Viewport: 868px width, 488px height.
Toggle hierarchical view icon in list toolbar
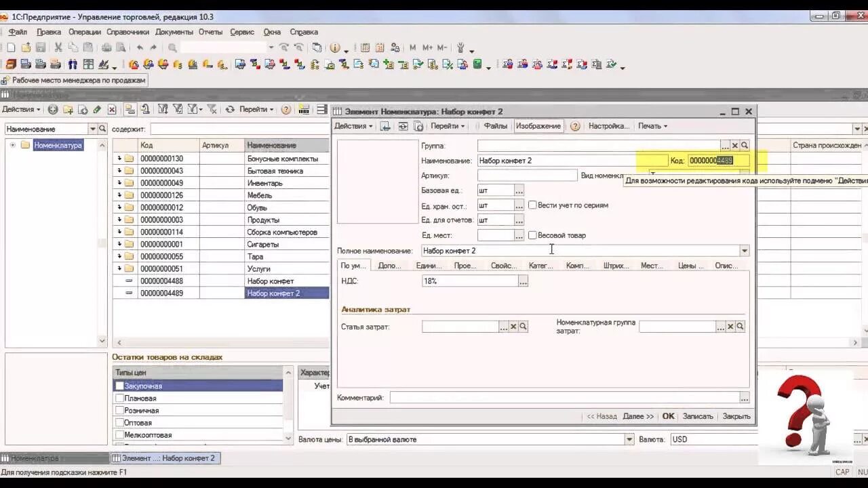coord(130,109)
